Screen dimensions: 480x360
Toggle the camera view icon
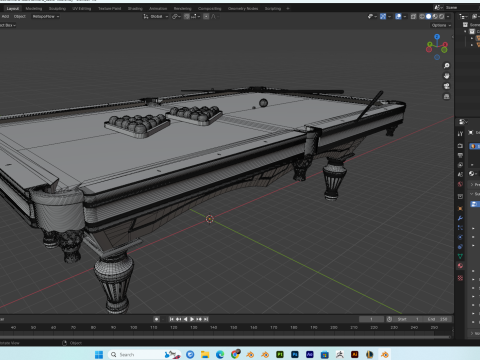[447, 86]
